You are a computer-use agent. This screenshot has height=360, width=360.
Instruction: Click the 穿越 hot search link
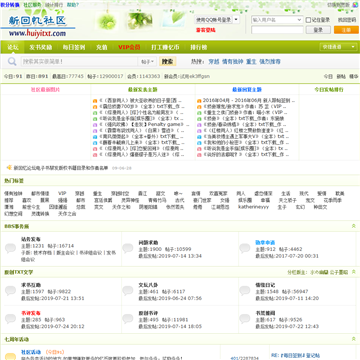(214, 62)
